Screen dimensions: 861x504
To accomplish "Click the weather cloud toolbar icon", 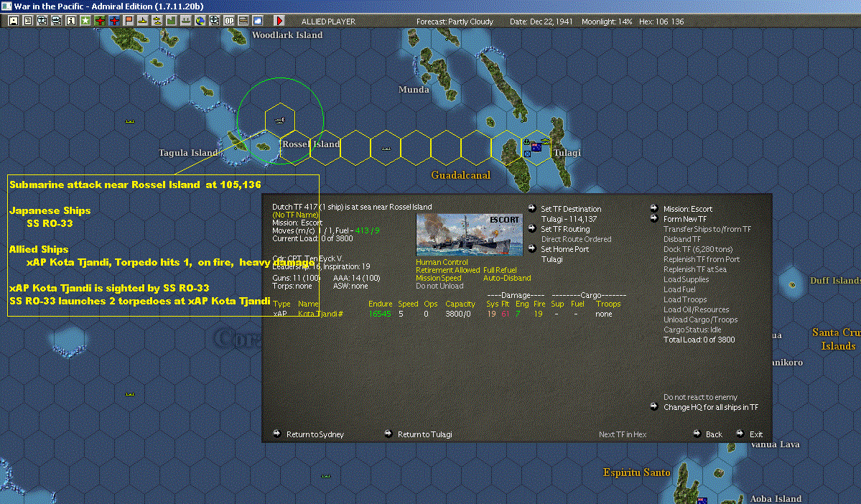I will (x=258, y=21).
